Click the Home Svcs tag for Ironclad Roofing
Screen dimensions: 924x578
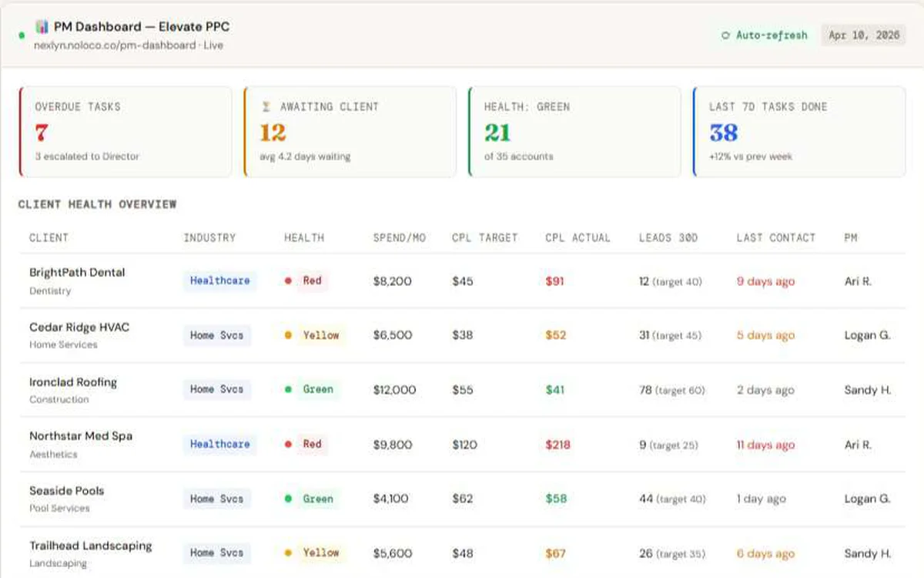(217, 390)
